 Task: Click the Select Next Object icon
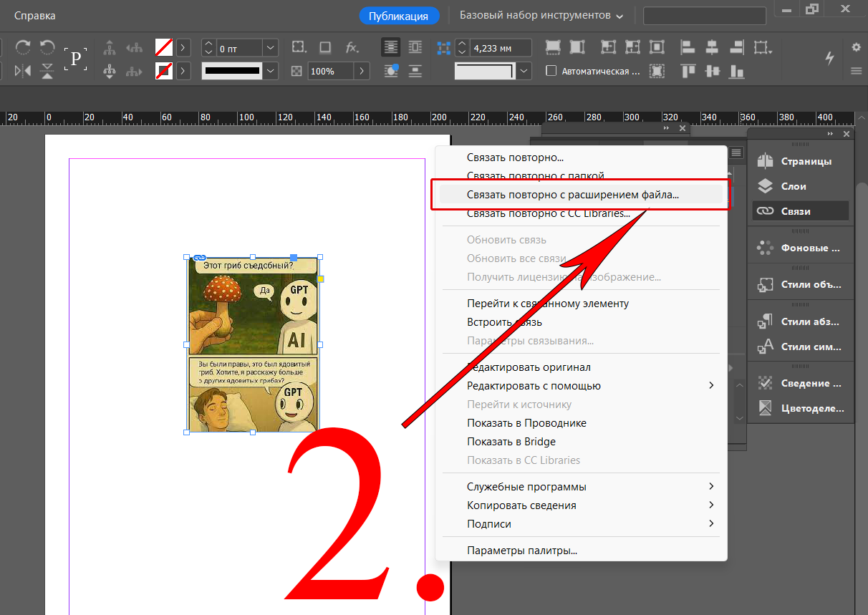pyautogui.click(x=134, y=71)
